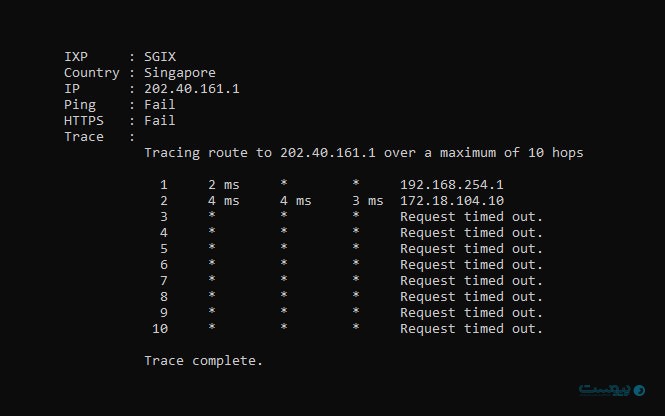Click hop 6's Request timed out message

[x=472, y=265]
